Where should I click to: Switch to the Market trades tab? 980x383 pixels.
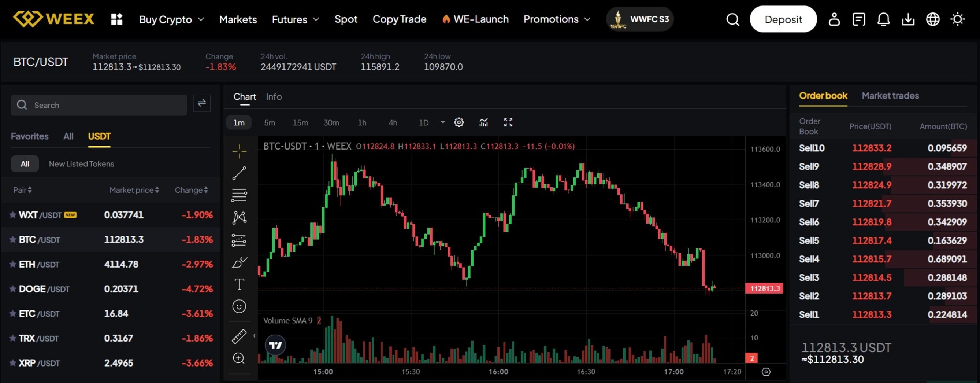pos(890,96)
